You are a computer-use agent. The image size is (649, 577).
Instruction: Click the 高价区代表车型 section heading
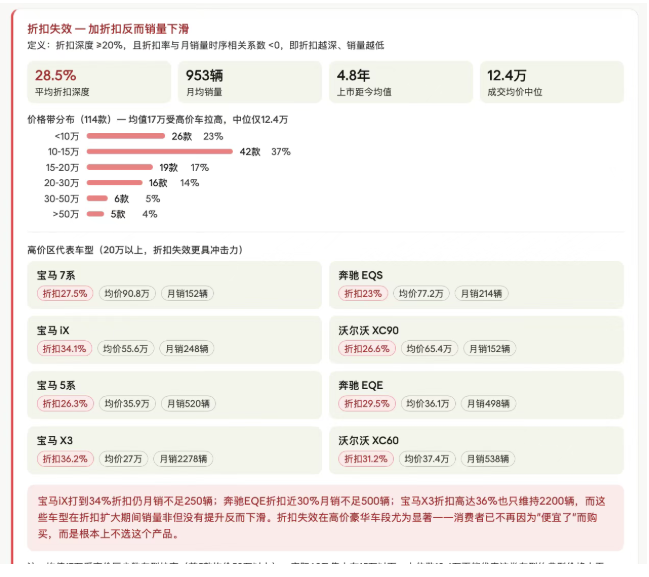135,250
